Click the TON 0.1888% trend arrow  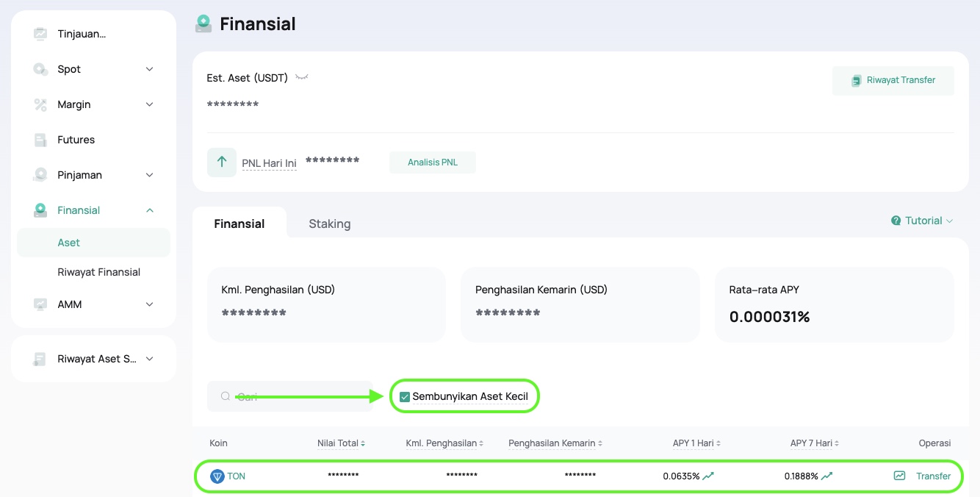pyautogui.click(x=826, y=476)
